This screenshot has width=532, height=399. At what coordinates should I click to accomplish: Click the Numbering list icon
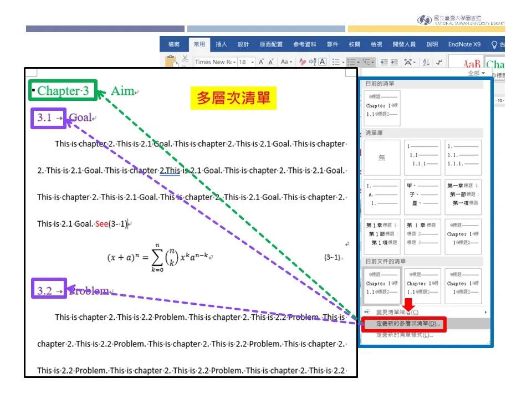pos(351,62)
